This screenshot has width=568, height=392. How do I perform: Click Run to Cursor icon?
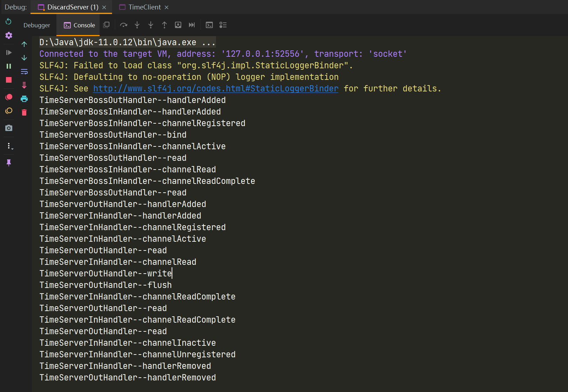[x=192, y=25]
